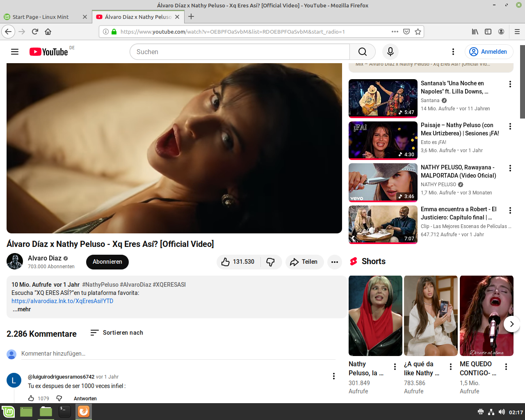Viewport: 525px width, 420px height.
Task: Open file manager in taskbar
Action: tap(46, 411)
